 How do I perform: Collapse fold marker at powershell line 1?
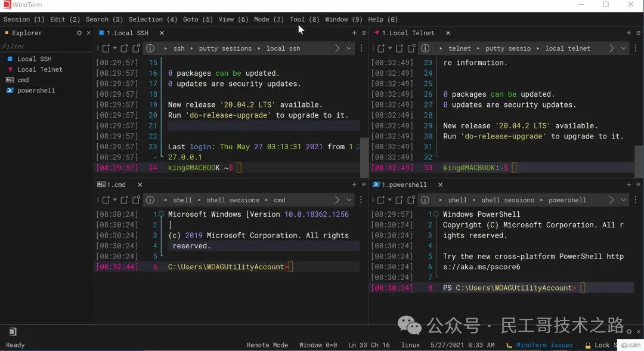pyautogui.click(x=436, y=214)
